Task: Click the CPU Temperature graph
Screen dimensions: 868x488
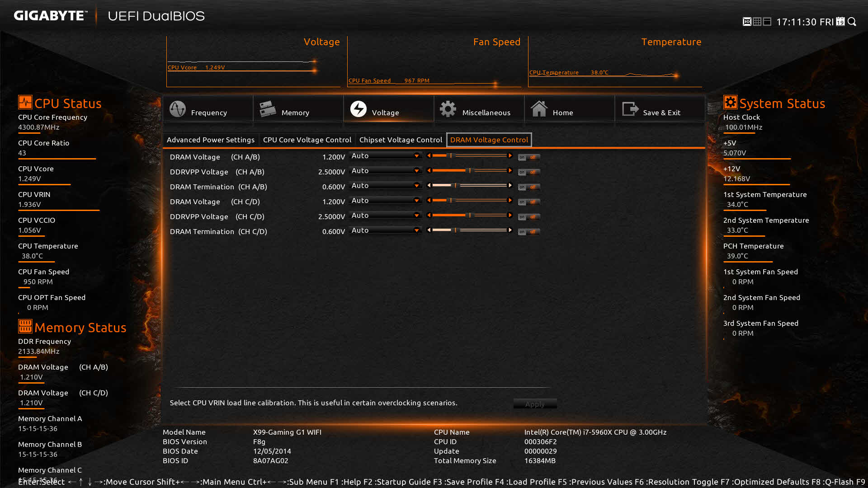Action: (x=615, y=62)
